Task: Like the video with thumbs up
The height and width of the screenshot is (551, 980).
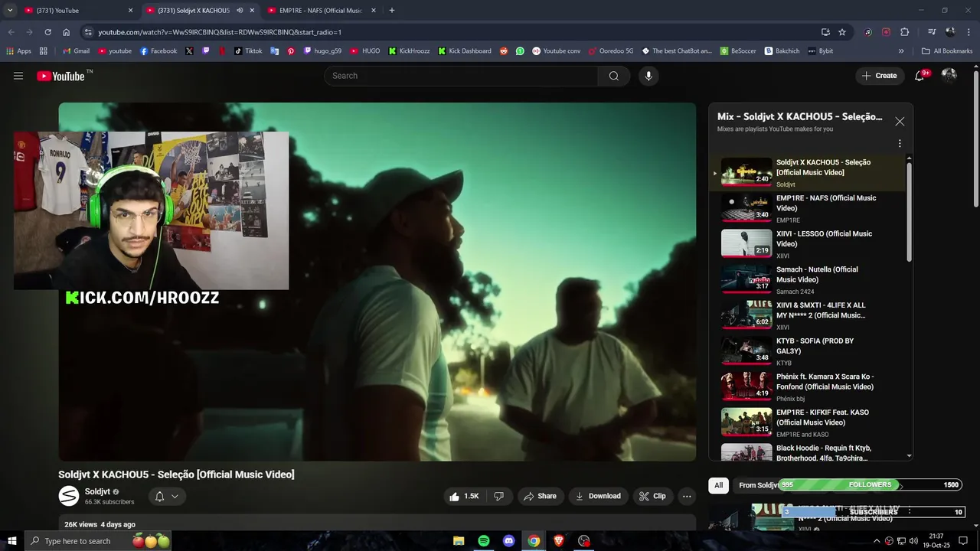Action: [x=465, y=496]
